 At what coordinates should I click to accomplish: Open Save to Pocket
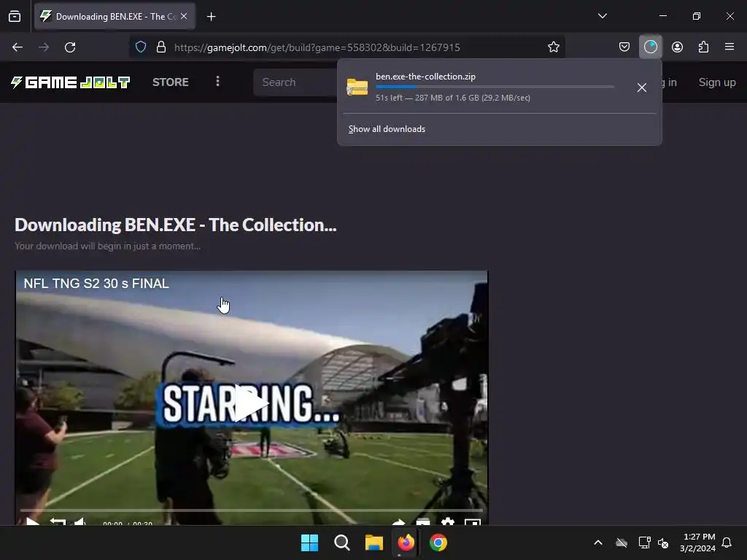coord(624,47)
